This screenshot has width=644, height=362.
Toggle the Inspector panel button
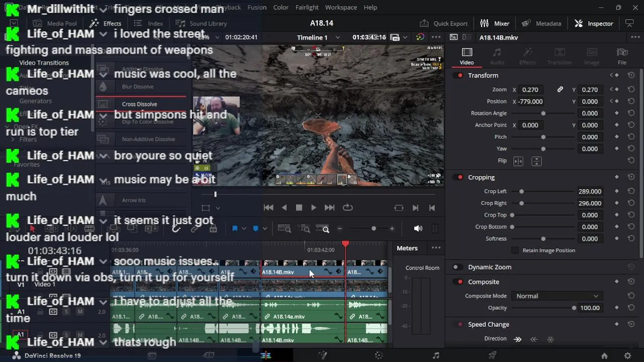pos(594,24)
